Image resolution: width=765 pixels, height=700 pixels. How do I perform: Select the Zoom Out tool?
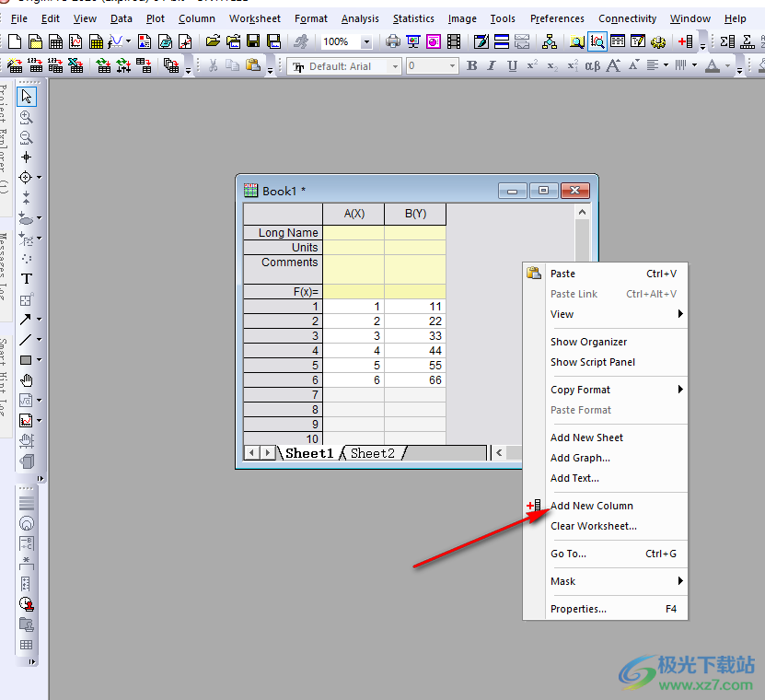pyautogui.click(x=27, y=137)
